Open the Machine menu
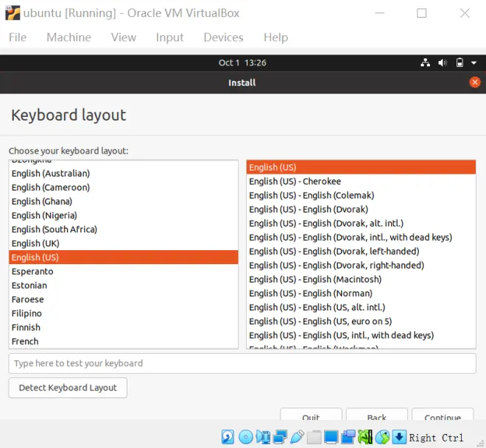The width and height of the screenshot is (486, 448). coord(68,38)
